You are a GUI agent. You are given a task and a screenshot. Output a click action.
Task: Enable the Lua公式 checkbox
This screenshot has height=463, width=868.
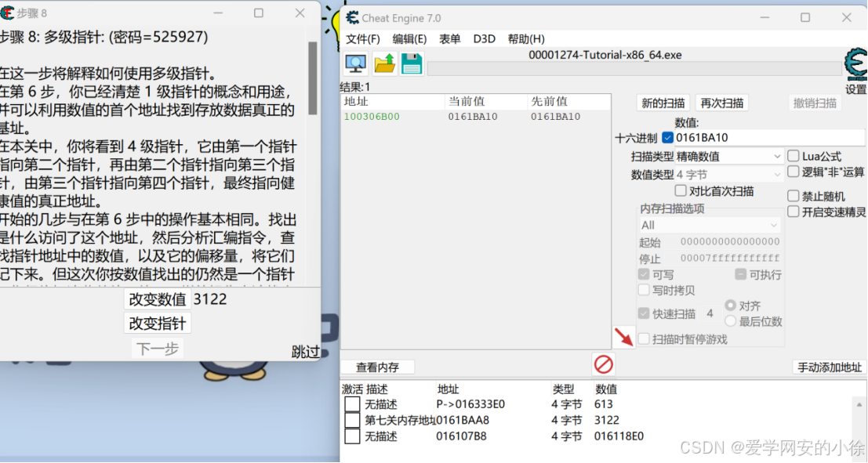(x=794, y=156)
